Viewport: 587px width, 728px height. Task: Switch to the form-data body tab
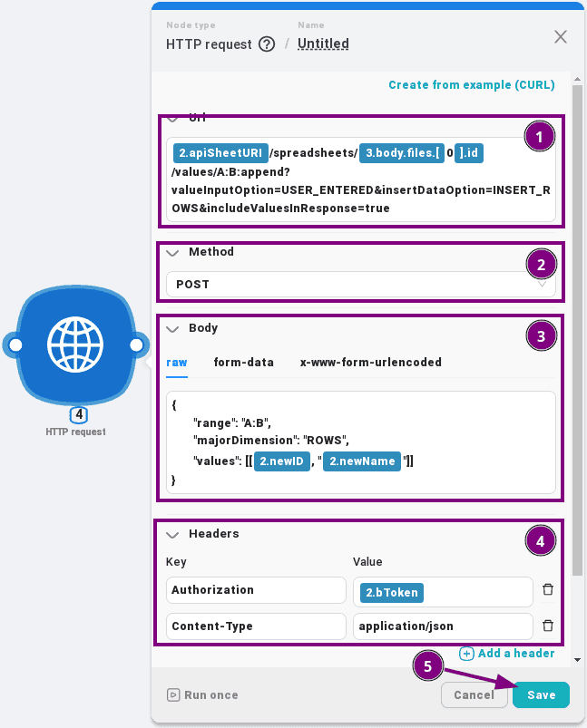[x=243, y=363]
